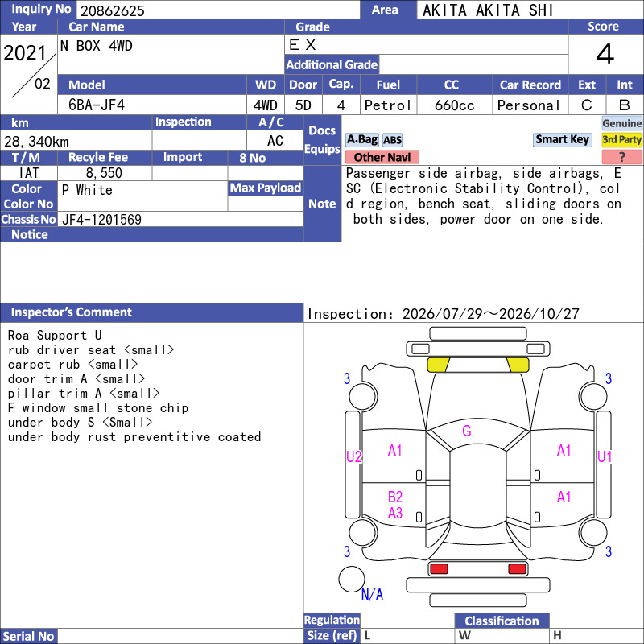Click the Serial No field
The height and width of the screenshot is (644, 644).
(180, 636)
